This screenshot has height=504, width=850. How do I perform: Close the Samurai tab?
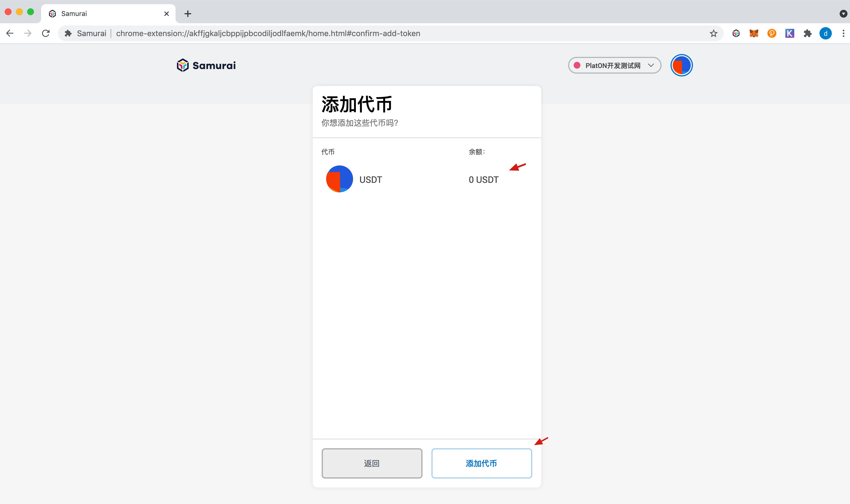pyautogui.click(x=166, y=14)
